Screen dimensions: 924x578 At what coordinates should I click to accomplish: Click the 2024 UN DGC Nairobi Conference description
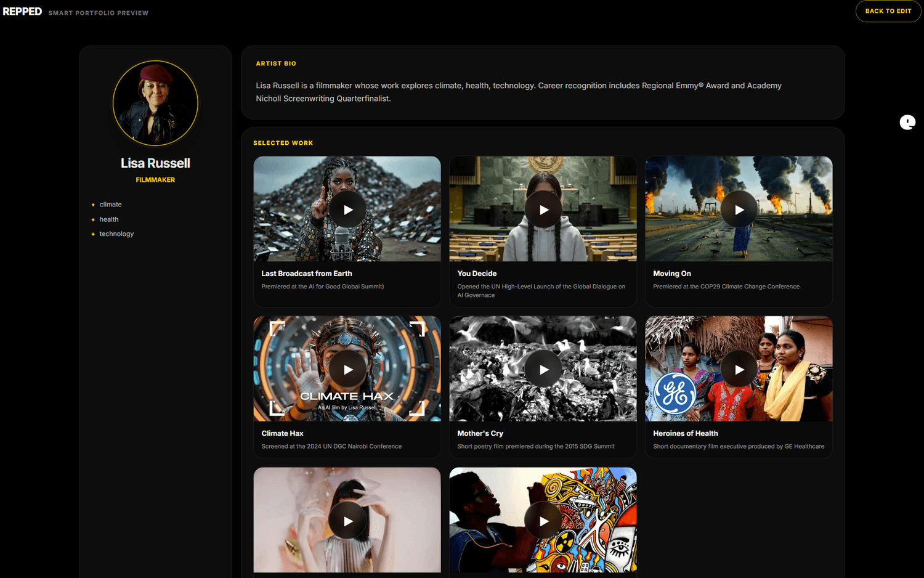(331, 447)
